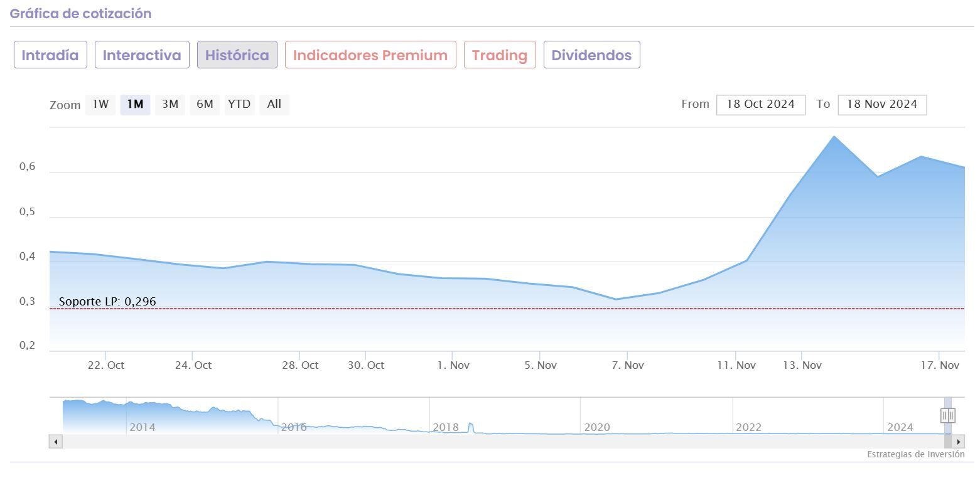Click the navigator range handle
The height and width of the screenshot is (478, 980).
[x=947, y=415]
